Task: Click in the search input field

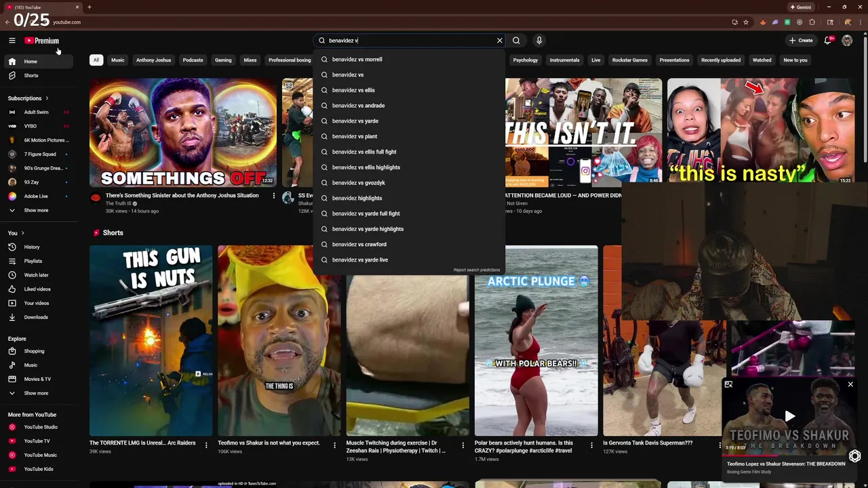Action: tap(411, 41)
